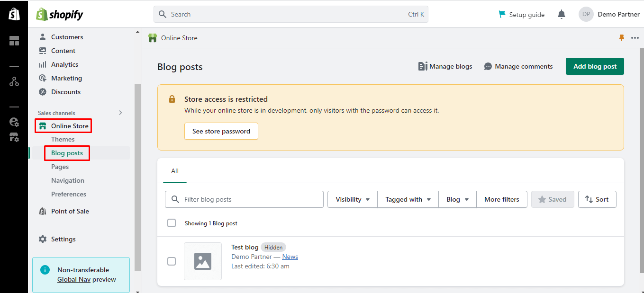Viewport: 644px width, 293px height.
Task: Open the three-dots more options menu
Action: click(x=635, y=38)
